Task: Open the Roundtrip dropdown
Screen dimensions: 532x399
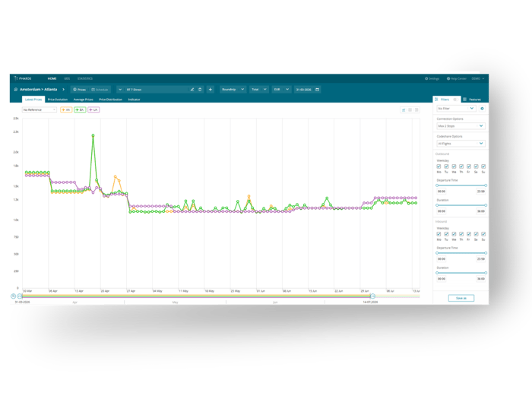Action: (x=233, y=90)
